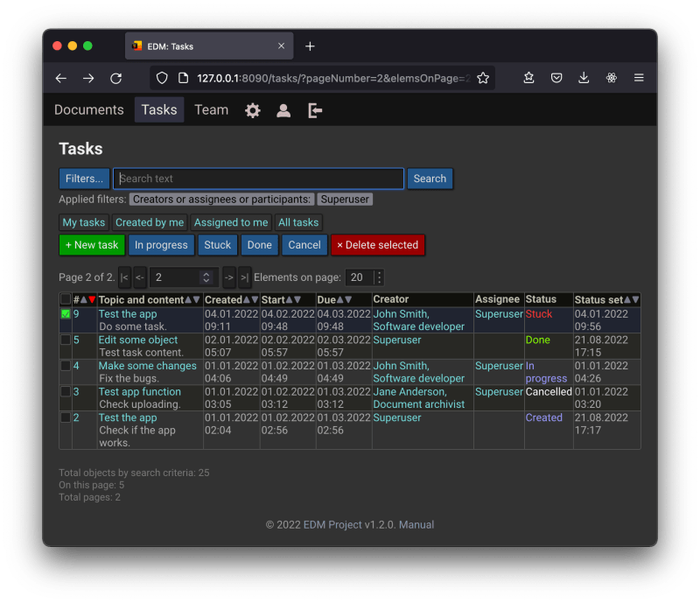
Task: Select the Created by me quick filter
Action: (x=150, y=222)
